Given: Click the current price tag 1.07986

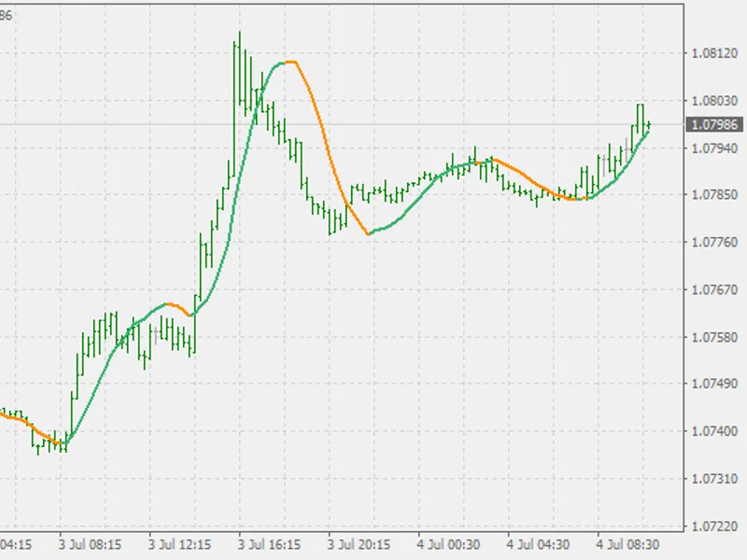Looking at the screenshot, I should pos(714,125).
